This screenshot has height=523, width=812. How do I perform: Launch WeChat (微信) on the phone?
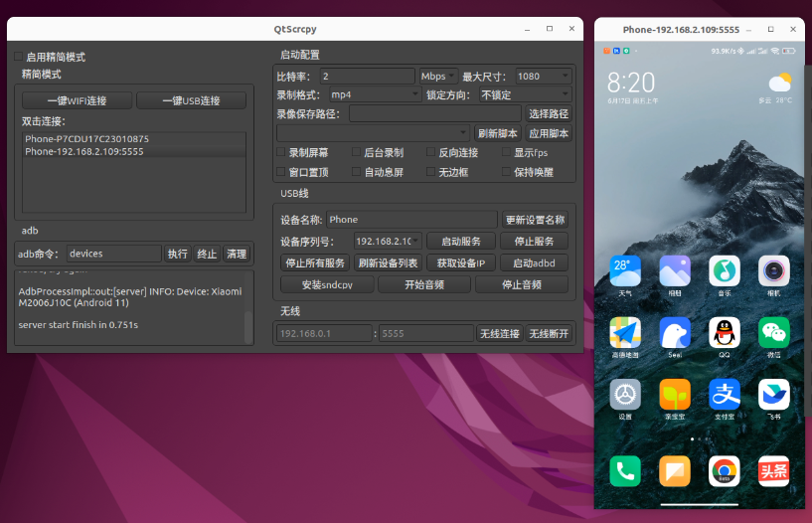pos(773,332)
